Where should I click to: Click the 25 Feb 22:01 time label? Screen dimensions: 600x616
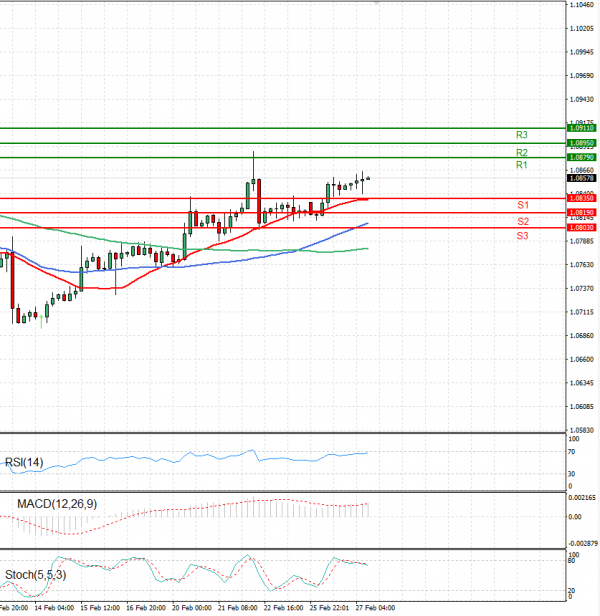click(329, 608)
